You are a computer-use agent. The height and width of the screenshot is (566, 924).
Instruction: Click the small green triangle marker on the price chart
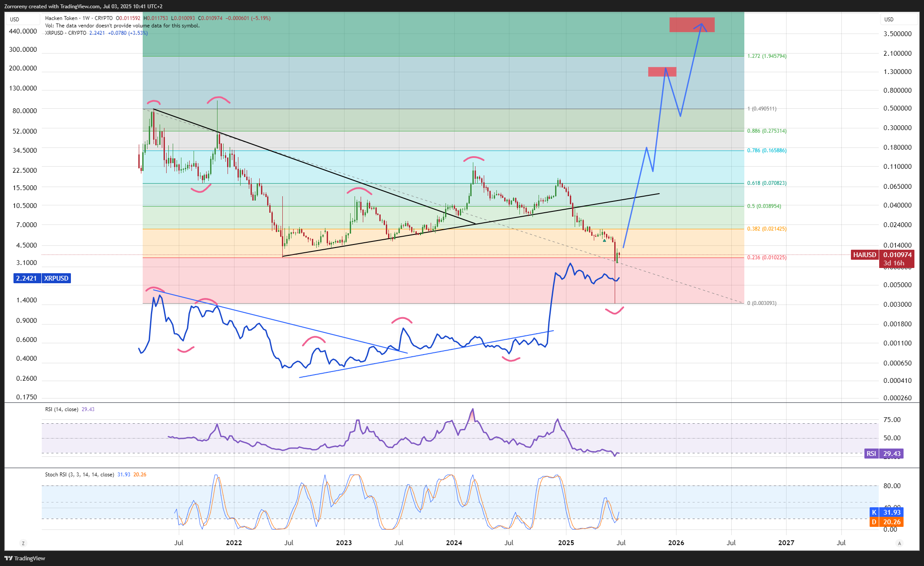pyautogui.click(x=604, y=241)
